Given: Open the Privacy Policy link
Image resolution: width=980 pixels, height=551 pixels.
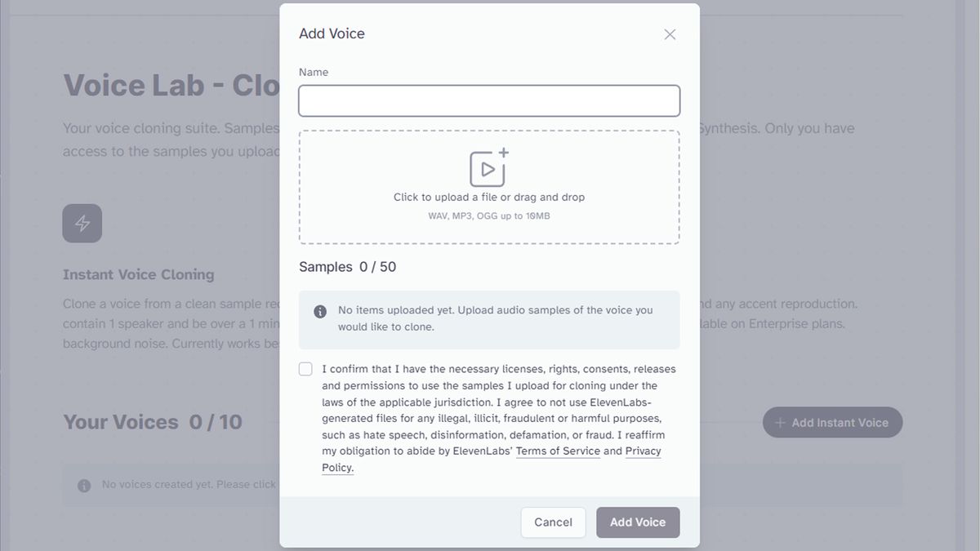Looking at the screenshot, I should (x=643, y=451).
